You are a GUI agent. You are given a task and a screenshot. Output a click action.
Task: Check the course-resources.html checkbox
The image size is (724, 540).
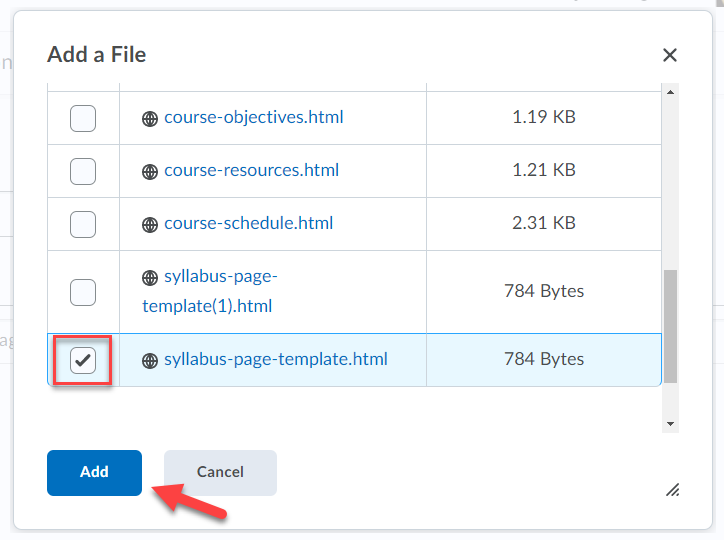83,171
